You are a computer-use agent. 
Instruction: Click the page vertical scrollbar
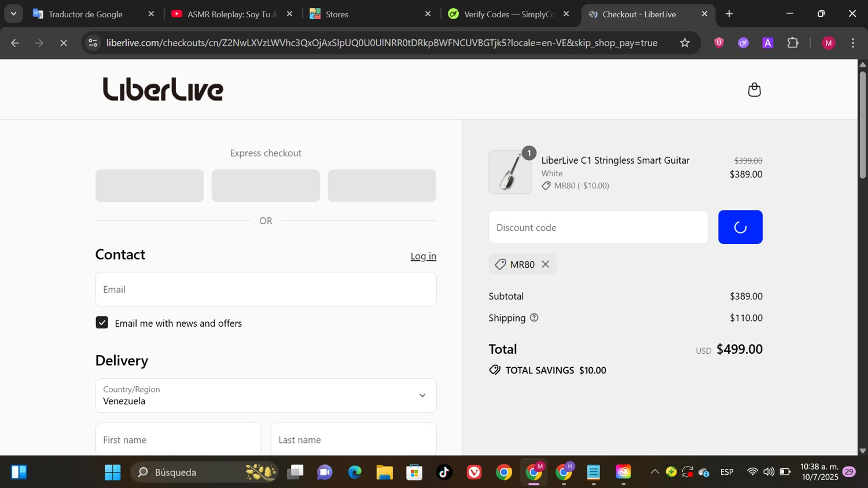tap(862, 124)
